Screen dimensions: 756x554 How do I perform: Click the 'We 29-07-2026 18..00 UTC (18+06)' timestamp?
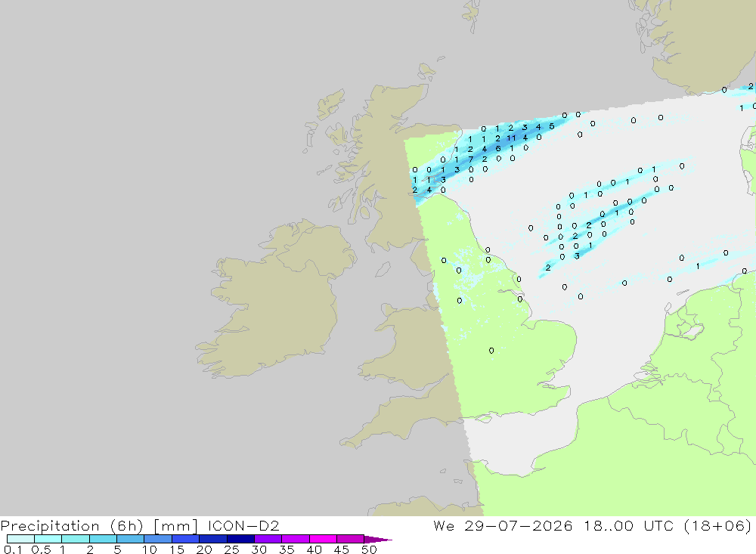tap(593, 525)
